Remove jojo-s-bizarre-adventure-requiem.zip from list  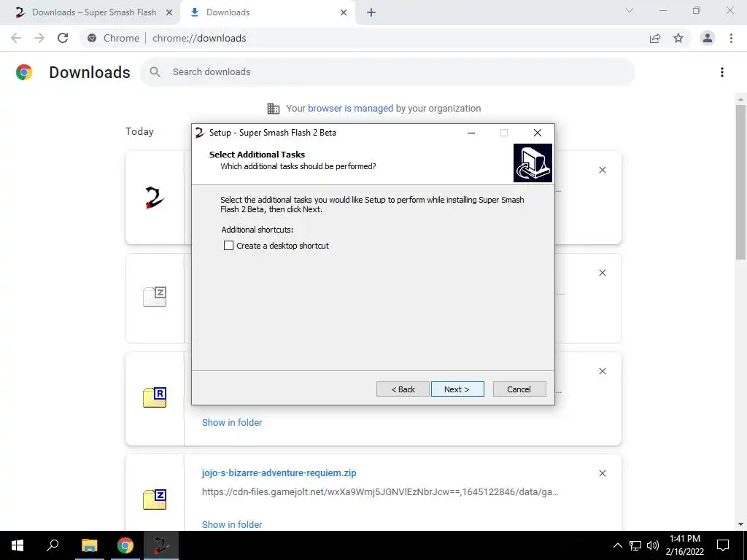coord(602,473)
